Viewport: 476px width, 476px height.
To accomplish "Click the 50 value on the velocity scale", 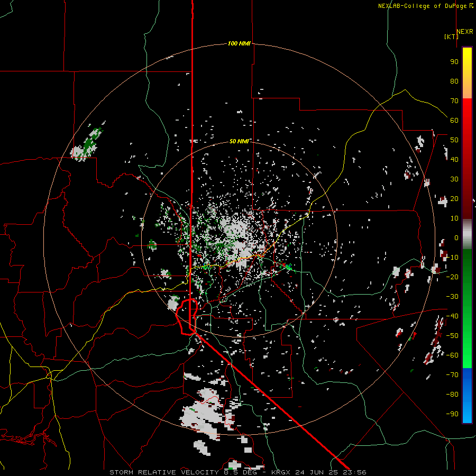I will [454, 140].
